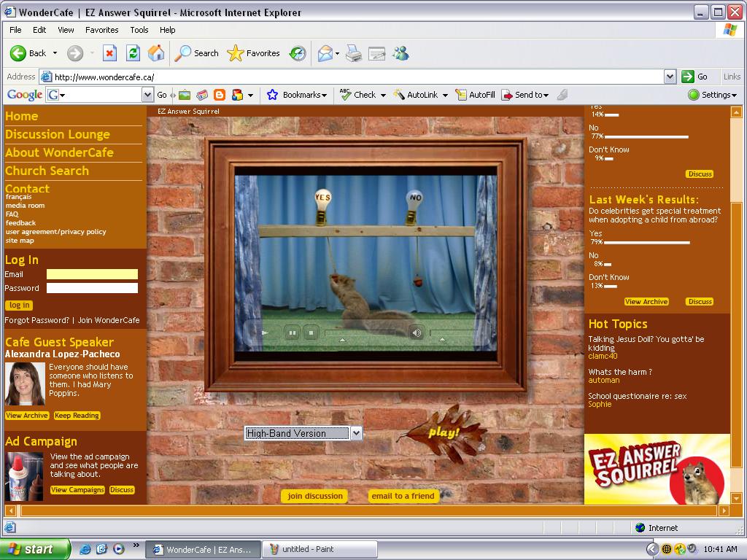Open the View menu

coord(66,29)
